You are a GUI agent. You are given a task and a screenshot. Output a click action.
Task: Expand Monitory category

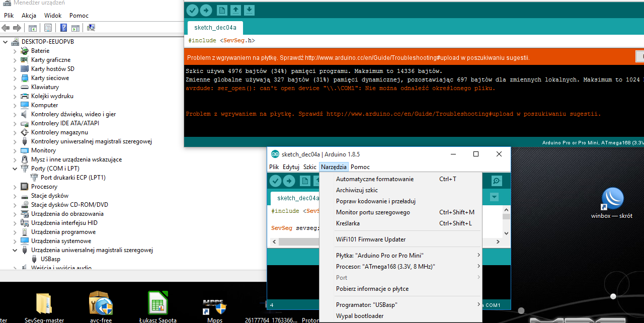15,150
